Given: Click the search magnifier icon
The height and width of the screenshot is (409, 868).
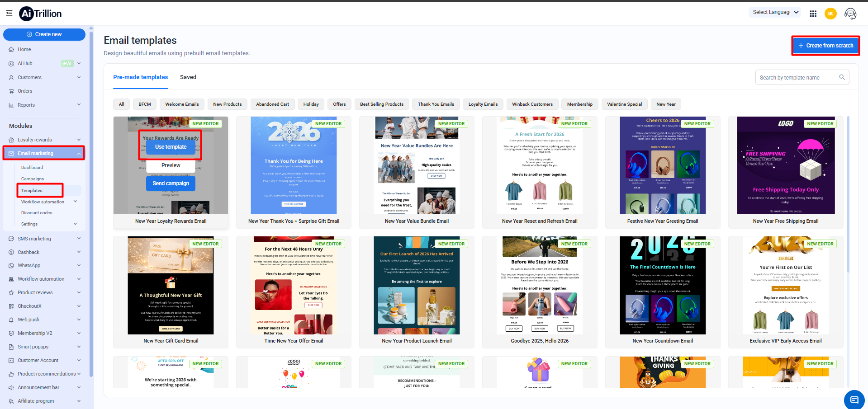Looking at the screenshot, I should (842, 77).
